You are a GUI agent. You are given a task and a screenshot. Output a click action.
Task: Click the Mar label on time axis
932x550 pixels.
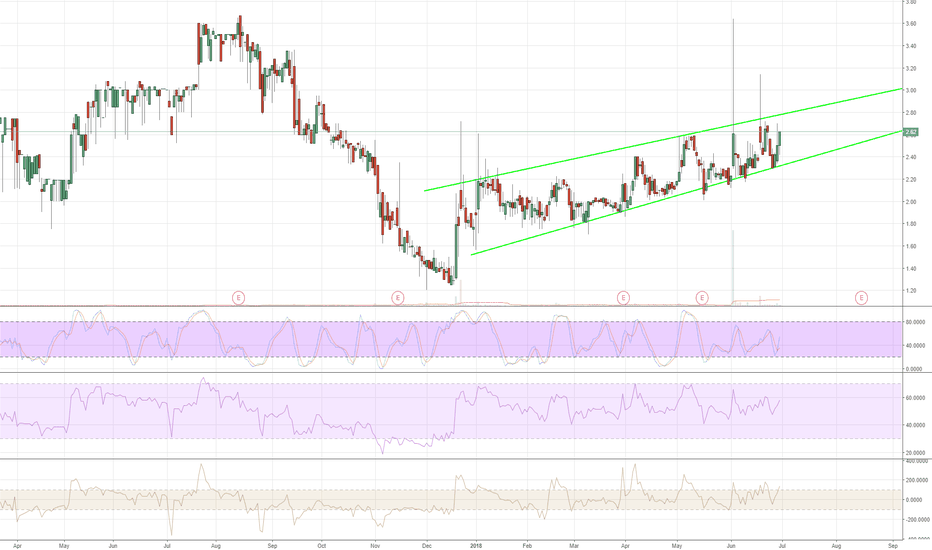pyautogui.click(x=574, y=545)
